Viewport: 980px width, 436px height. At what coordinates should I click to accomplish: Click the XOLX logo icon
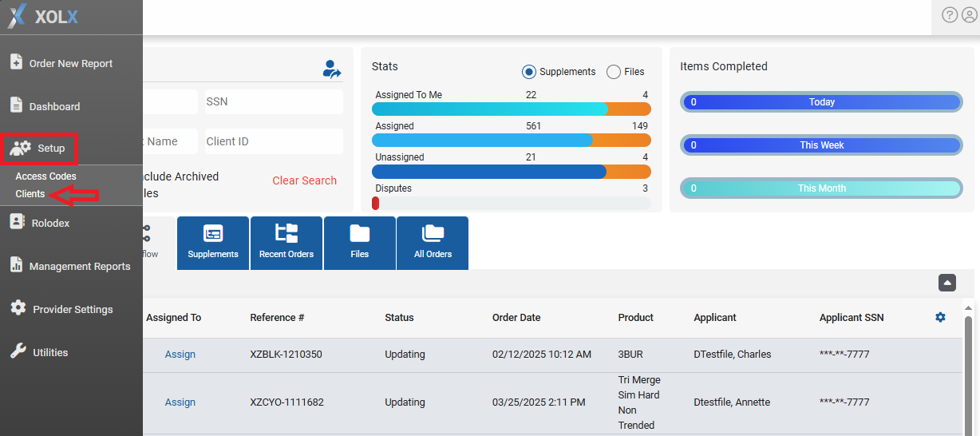18,15
